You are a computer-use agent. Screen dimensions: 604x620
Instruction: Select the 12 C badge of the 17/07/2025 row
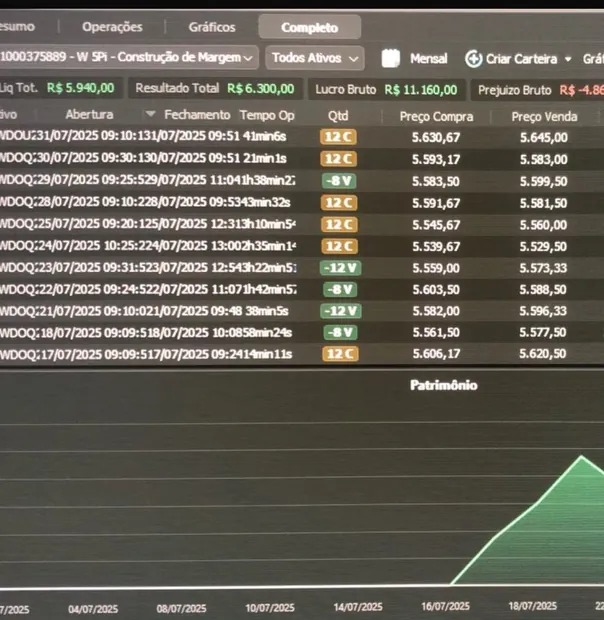(340, 353)
